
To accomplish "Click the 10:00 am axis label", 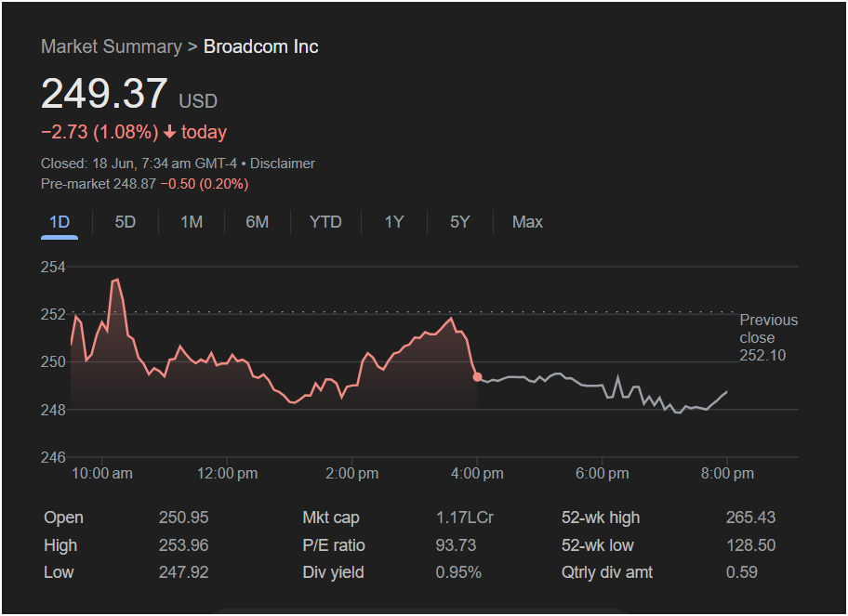I will pyautogui.click(x=102, y=473).
